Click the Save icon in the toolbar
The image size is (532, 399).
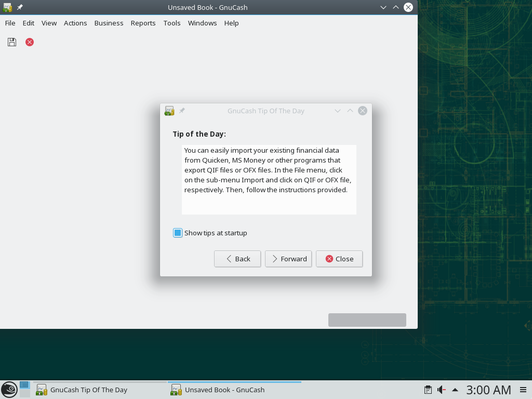tap(12, 42)
